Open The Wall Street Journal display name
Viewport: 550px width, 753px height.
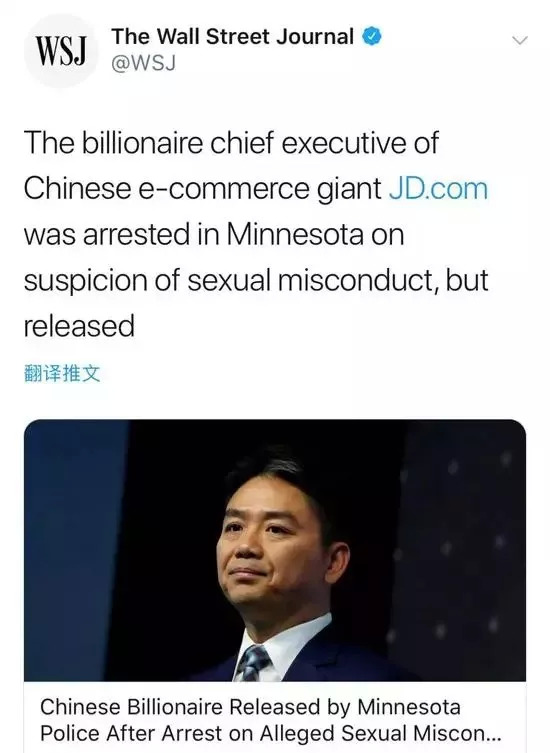point(232,37)
